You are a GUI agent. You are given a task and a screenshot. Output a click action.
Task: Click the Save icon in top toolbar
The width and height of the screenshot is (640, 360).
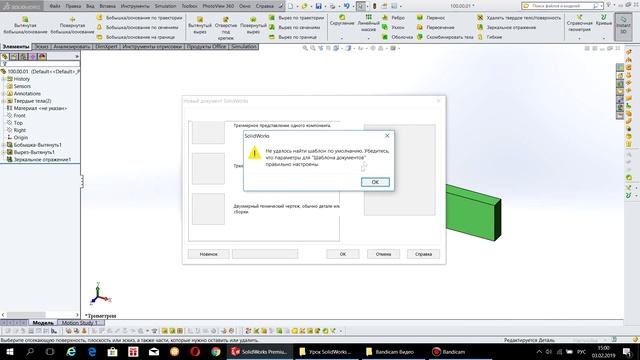pyautogui.click(x=318, y=6)
